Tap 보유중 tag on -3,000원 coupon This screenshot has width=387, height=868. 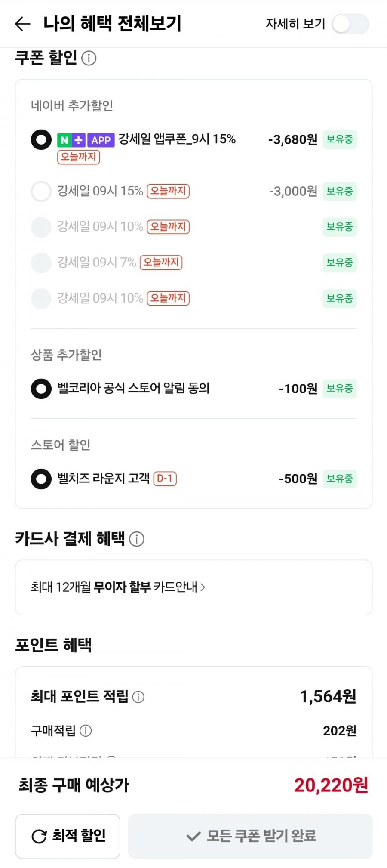(x=340, y=191)
